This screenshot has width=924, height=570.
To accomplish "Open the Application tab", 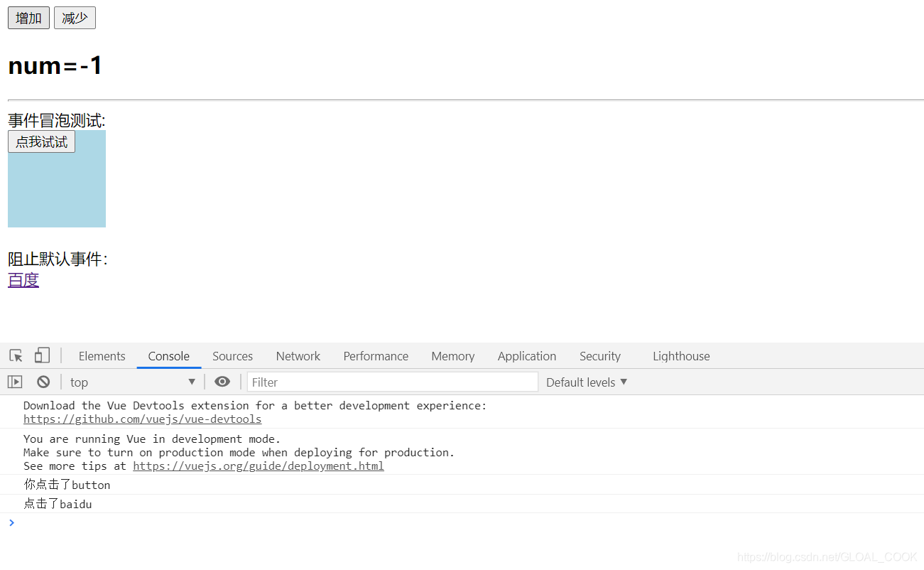I will tap(526, 356).
